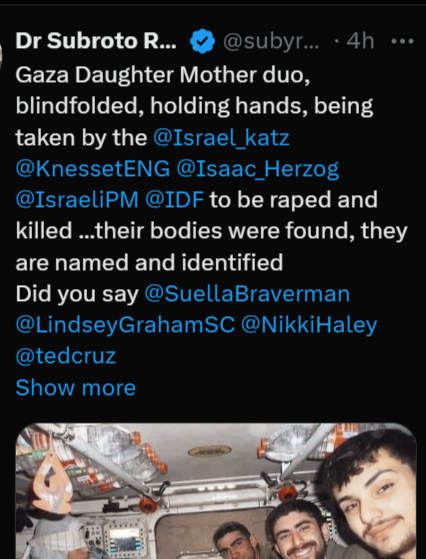
Task: Click the @IDF mention
Action: [x=174, y=200]
